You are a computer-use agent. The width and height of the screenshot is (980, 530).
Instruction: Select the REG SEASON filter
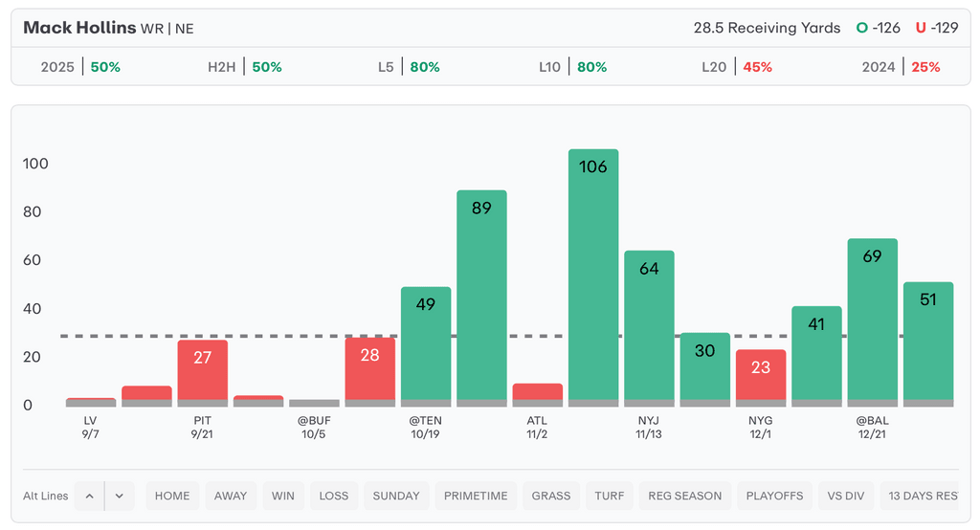[x=685, y=496]
